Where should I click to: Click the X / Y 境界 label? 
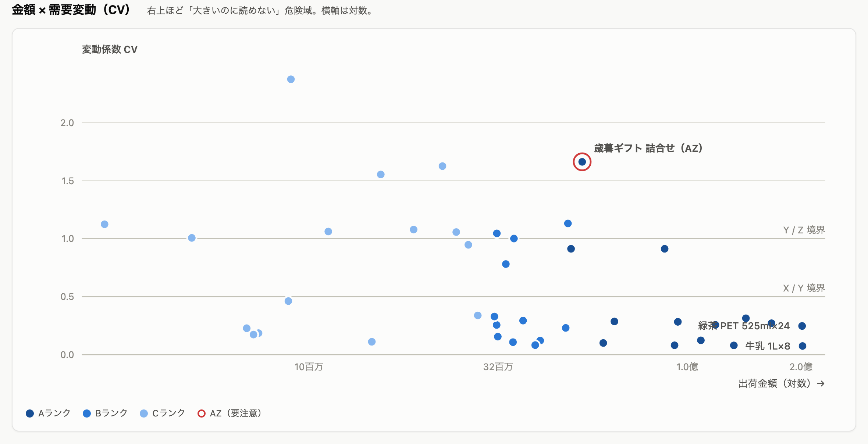(x=804, y=288)
